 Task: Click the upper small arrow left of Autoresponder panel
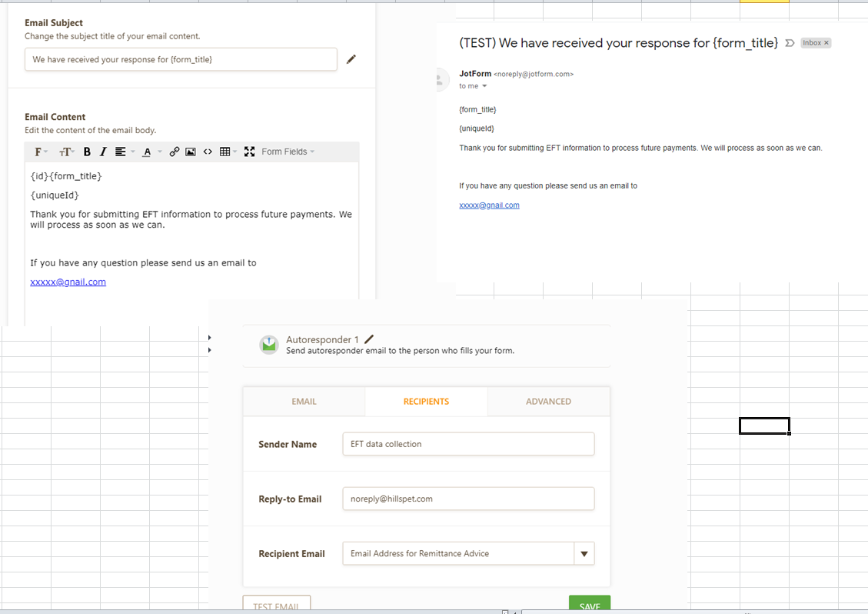(x=209, y=338)
